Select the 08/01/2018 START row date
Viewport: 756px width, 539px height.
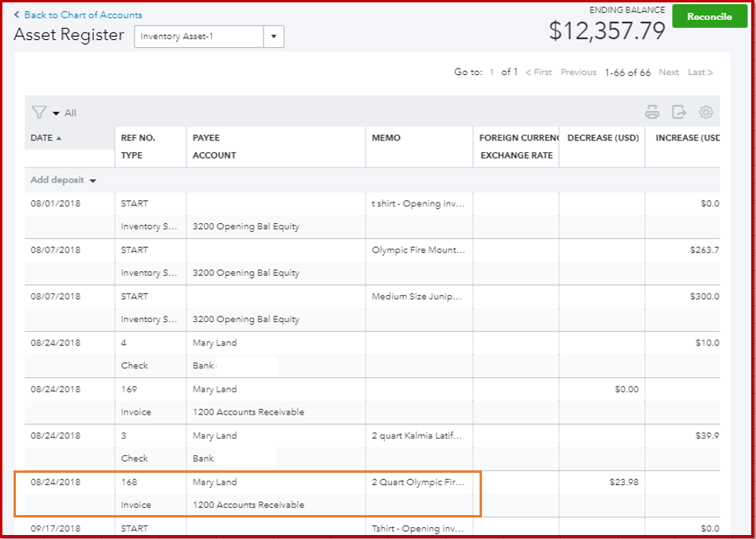click(x=56, y=203)
